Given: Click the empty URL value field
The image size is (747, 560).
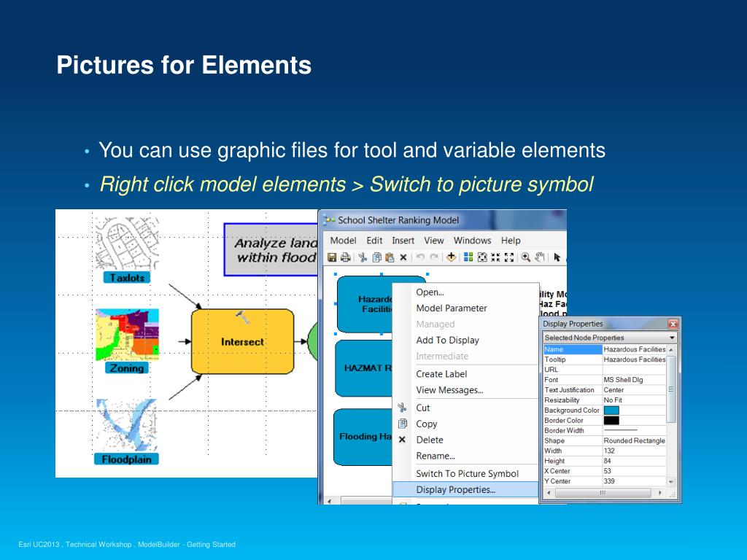Looking at the screenshot, I should (x=634, y=370).
